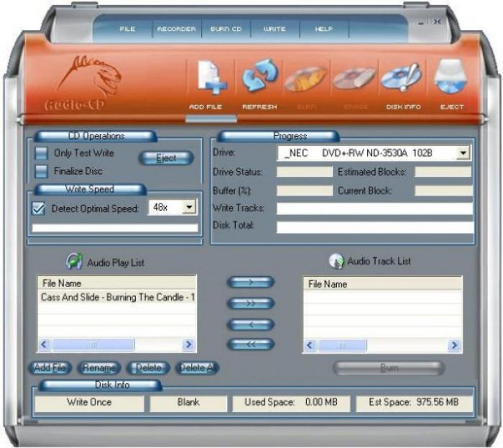The width and height of the screenshot is (503, 448).
Task: Expand the NEC DVD+-RW drive dropdown
Action: point(463,153)
